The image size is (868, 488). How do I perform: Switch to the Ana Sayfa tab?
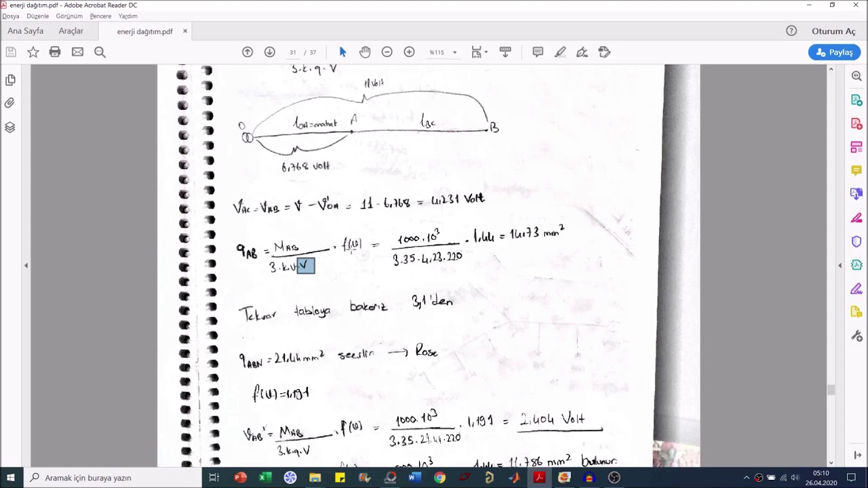pyautogui.click(x=26, y=31)
